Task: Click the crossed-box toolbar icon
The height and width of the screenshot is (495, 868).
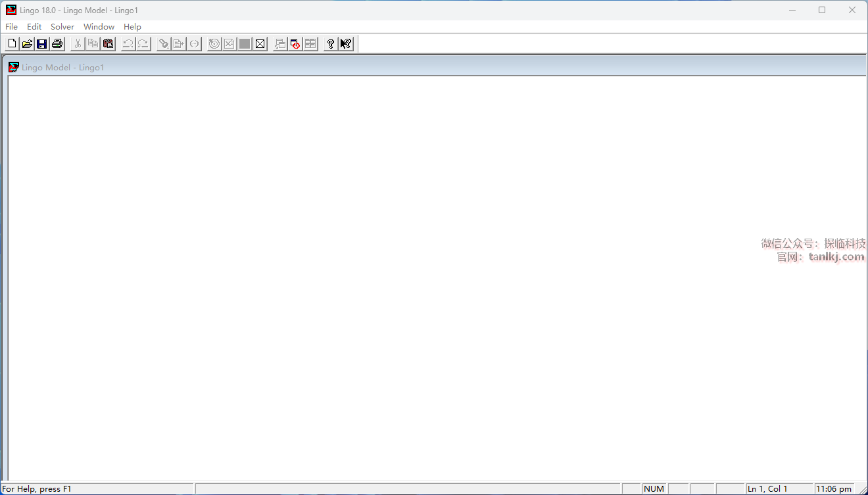Action: 260,44
